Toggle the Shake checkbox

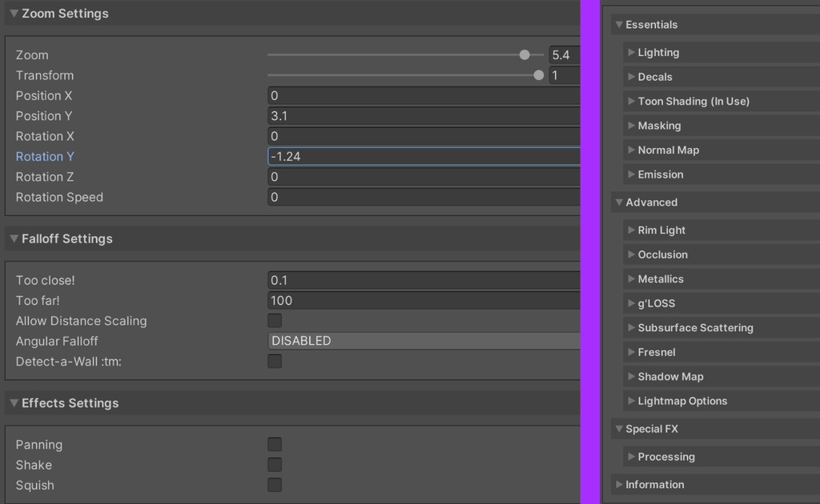[275, 464]
